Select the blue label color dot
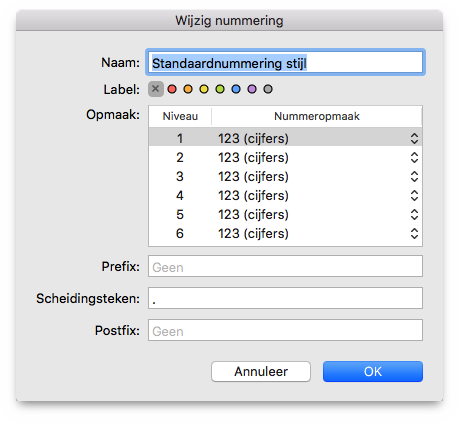Image resolution: width=459 pixels, height=423 pixels. [x=236, y=89]
